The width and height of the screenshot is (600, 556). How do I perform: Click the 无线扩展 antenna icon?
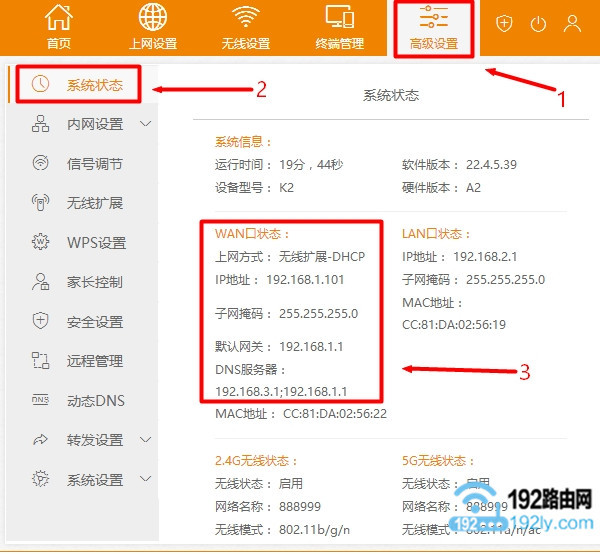[41, 203]
